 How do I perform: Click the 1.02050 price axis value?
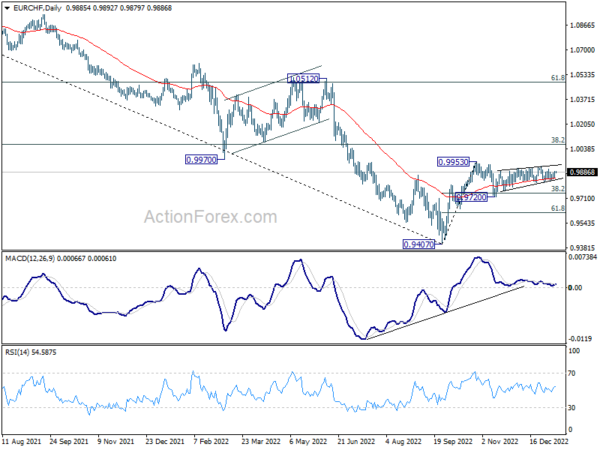coord(582,124)
